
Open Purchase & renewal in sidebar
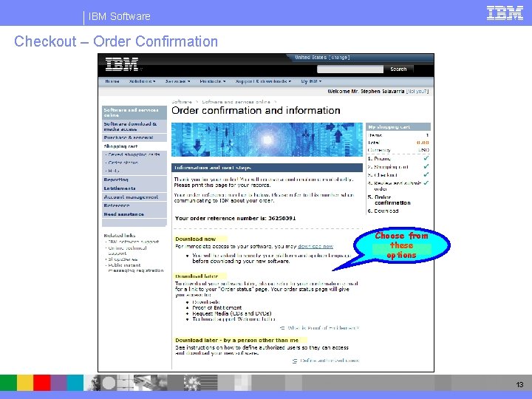134,137
